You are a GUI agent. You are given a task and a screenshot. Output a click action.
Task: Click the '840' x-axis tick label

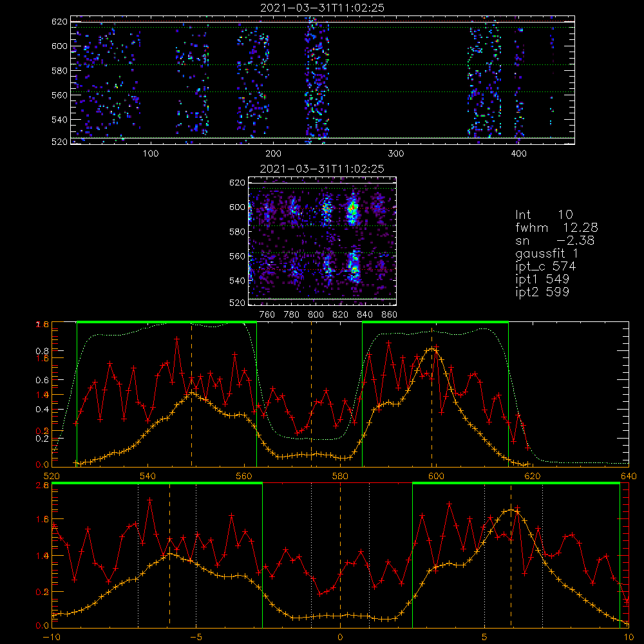point(365,315)
